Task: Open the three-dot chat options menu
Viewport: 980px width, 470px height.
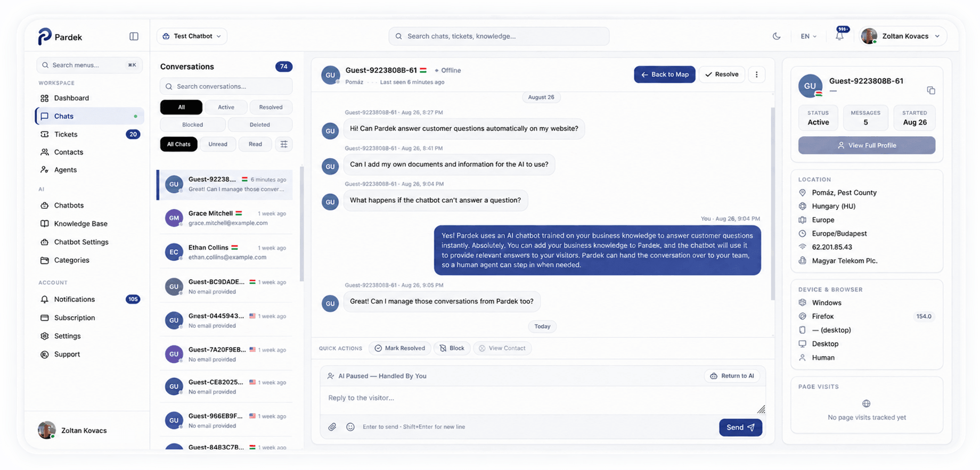Action: (757, 75)
